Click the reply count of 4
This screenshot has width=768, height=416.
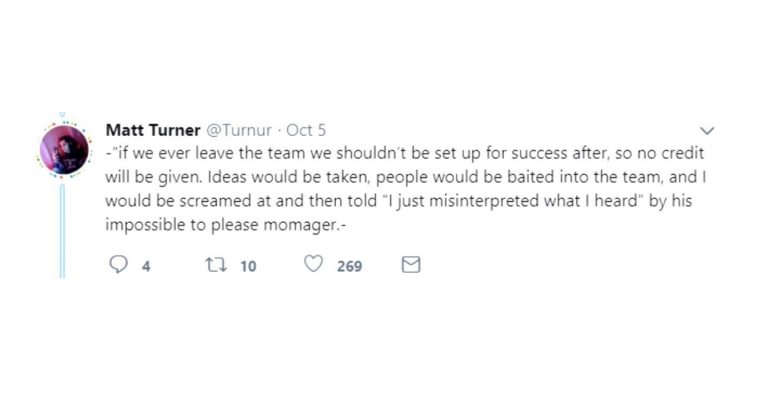coord(146,266)
